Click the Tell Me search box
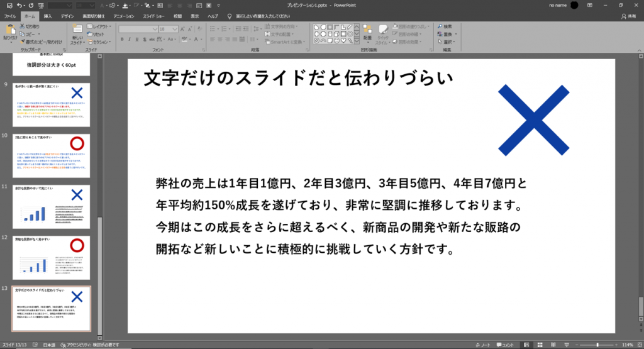Screen dimensions: 644x349 tap(263, 16)
